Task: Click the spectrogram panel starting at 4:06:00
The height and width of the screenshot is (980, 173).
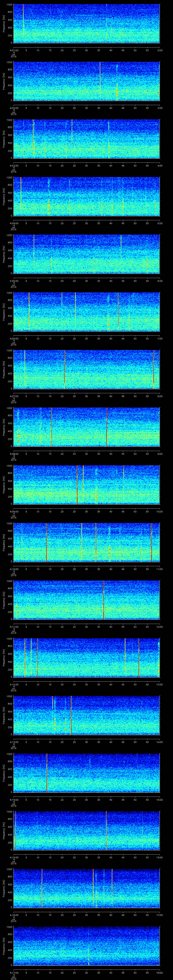Action: pyautogui.click(x=87, y=312)
